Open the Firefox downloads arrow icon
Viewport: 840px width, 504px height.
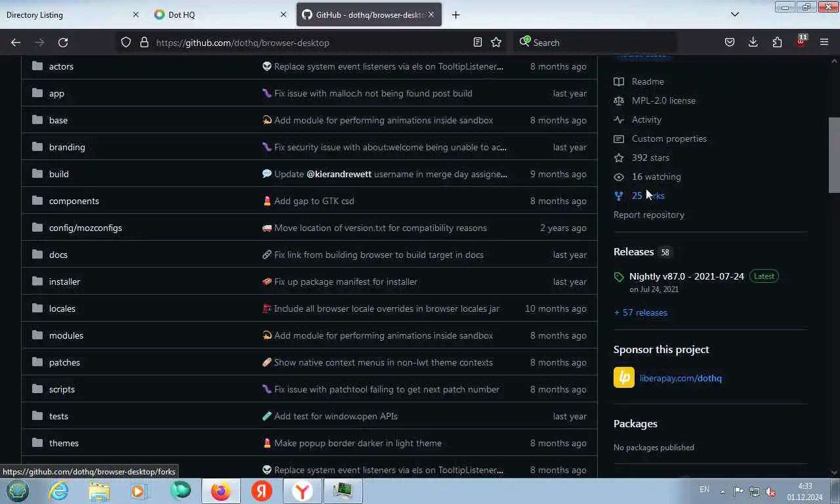click(753, 43)
